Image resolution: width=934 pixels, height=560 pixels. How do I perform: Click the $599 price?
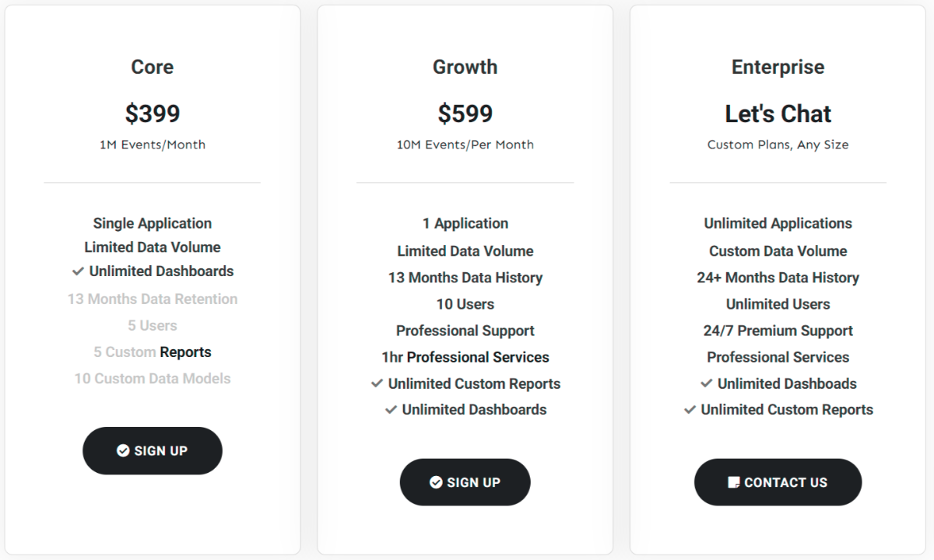(x=465, y=114)
